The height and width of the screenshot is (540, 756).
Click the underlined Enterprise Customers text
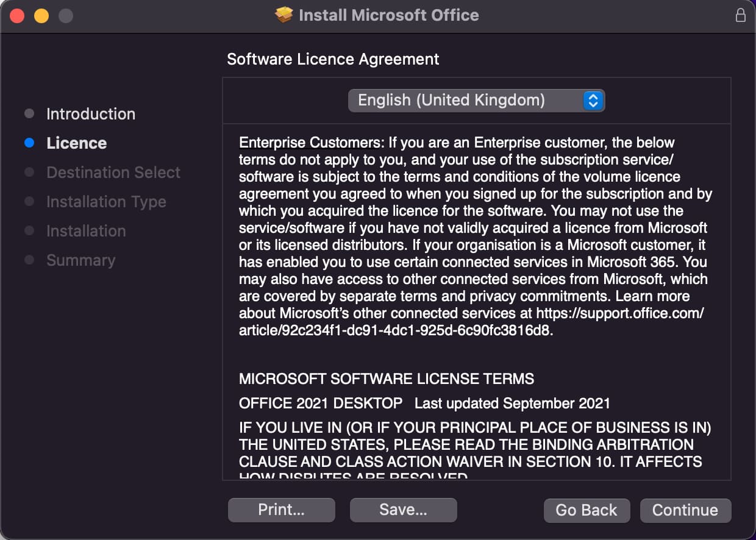[x=310, y=143]
